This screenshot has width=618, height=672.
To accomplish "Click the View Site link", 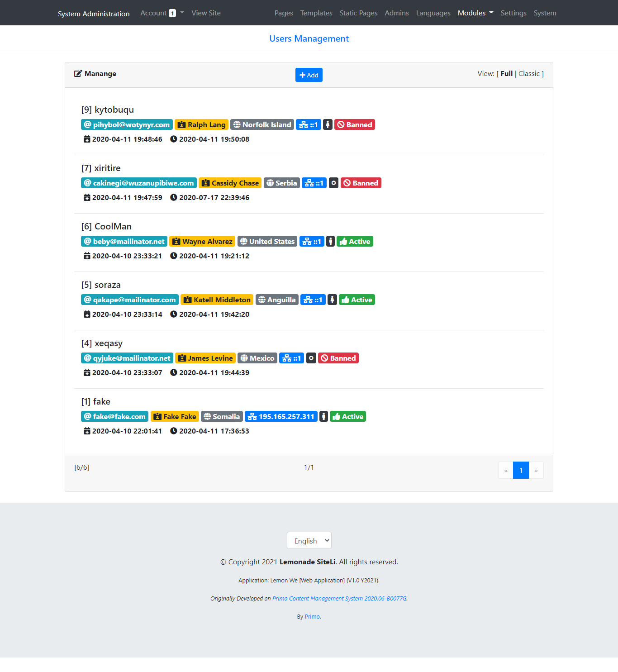I will coord(206,13).
